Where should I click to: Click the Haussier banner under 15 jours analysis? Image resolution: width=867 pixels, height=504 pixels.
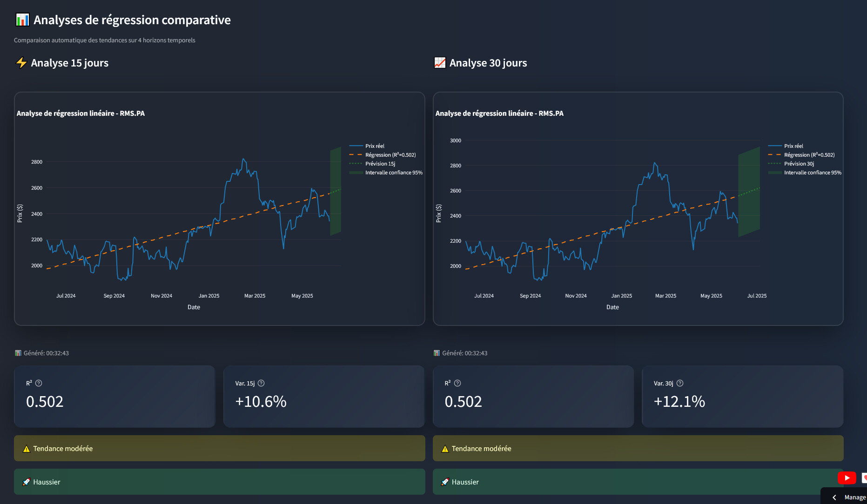point(219,482)
